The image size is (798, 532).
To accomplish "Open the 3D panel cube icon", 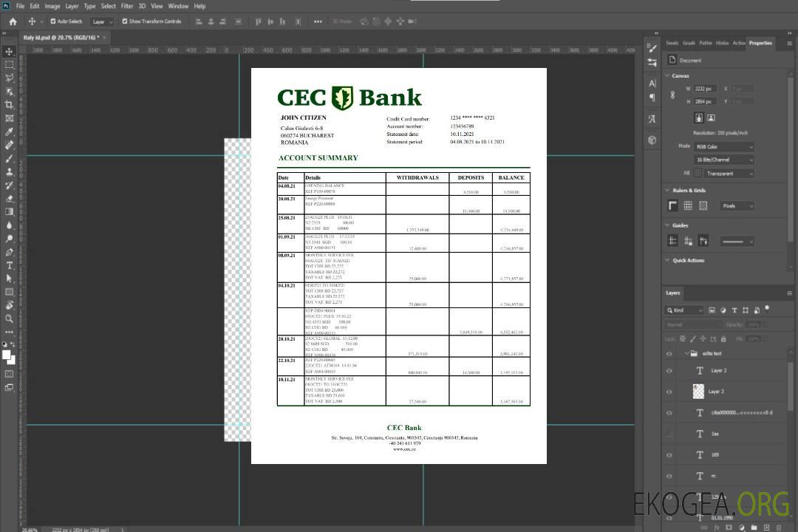I will click(652, 140).
